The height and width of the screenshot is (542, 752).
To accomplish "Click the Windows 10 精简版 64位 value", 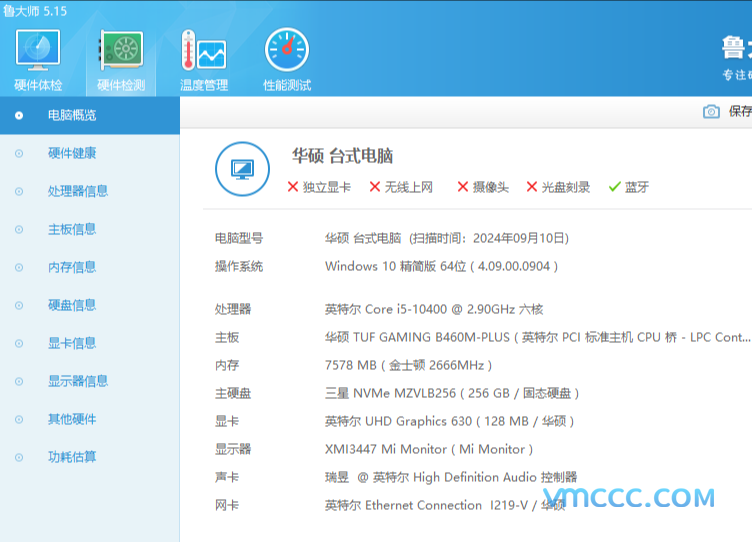I will pyautogui.click(x=396, y=266).
